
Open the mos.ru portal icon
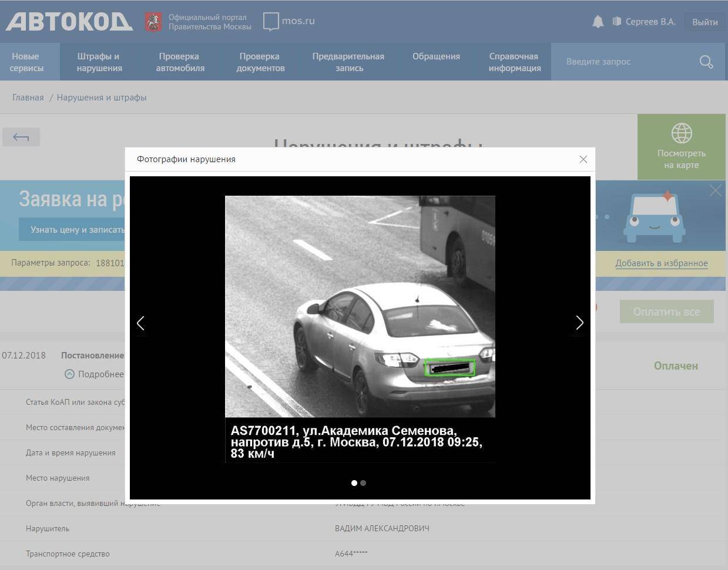(x=271, y=21)
